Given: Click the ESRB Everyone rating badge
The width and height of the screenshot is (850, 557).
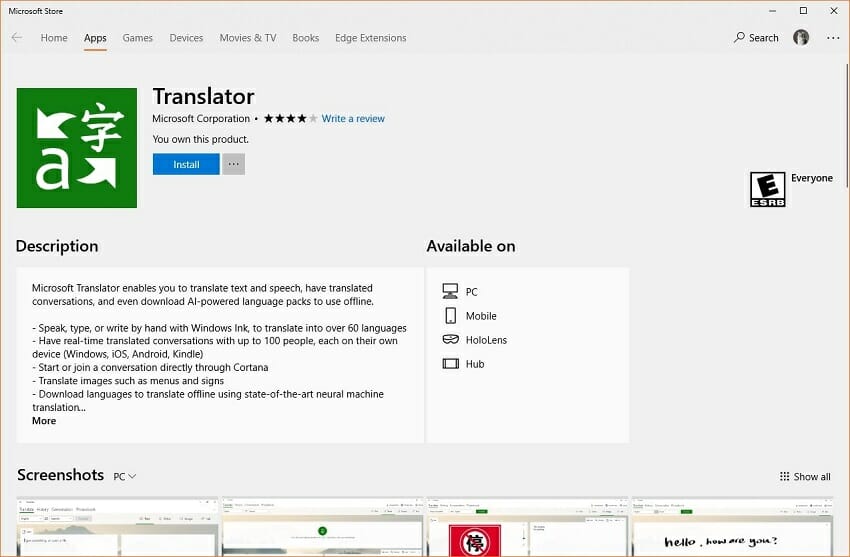Looking at the screenshot, I should click(767, 189).
